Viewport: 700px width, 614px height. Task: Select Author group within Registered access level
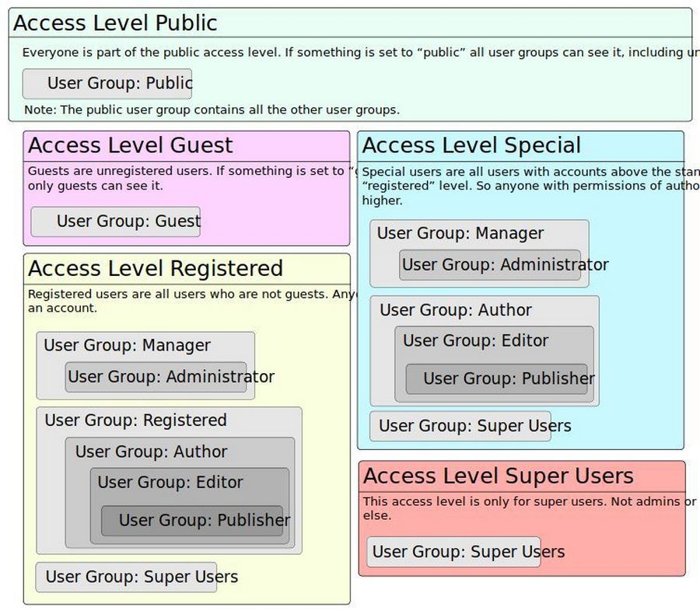tap(151, 452)
